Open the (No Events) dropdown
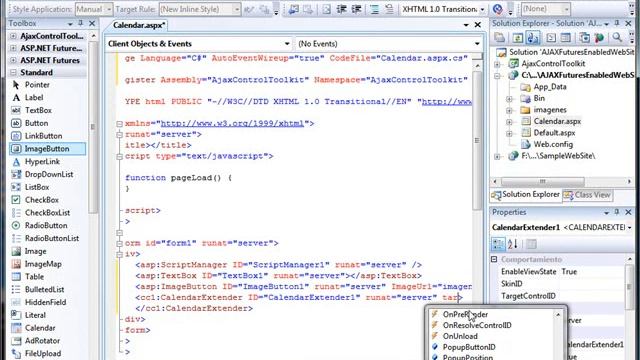Screen dimensions: 640x360 [477, 44]
